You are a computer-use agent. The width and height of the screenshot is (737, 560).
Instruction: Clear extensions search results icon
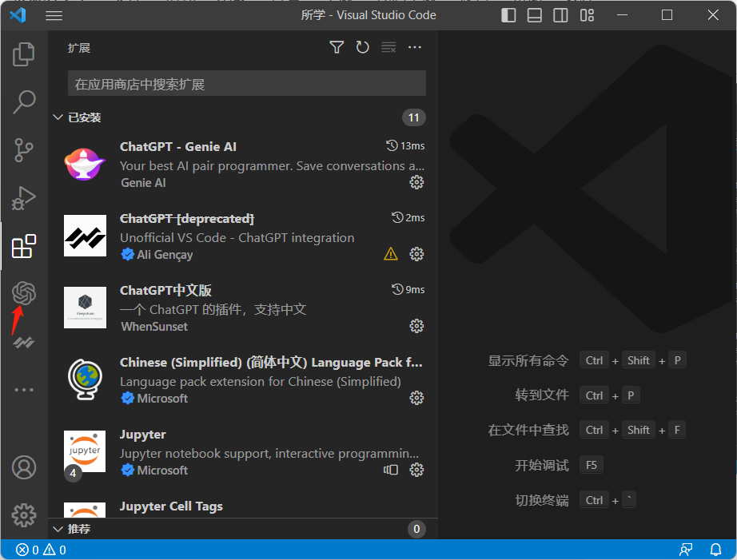click(x=388, y=47)
